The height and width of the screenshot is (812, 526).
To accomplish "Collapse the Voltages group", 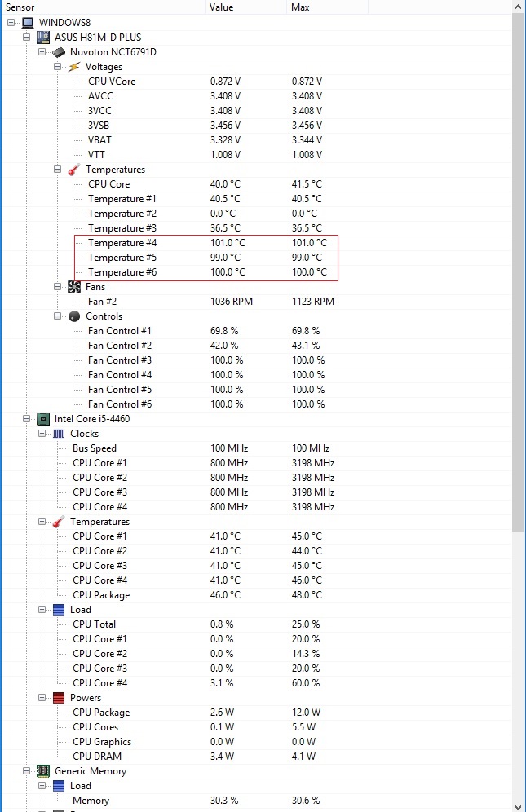I will pos(58,67).
